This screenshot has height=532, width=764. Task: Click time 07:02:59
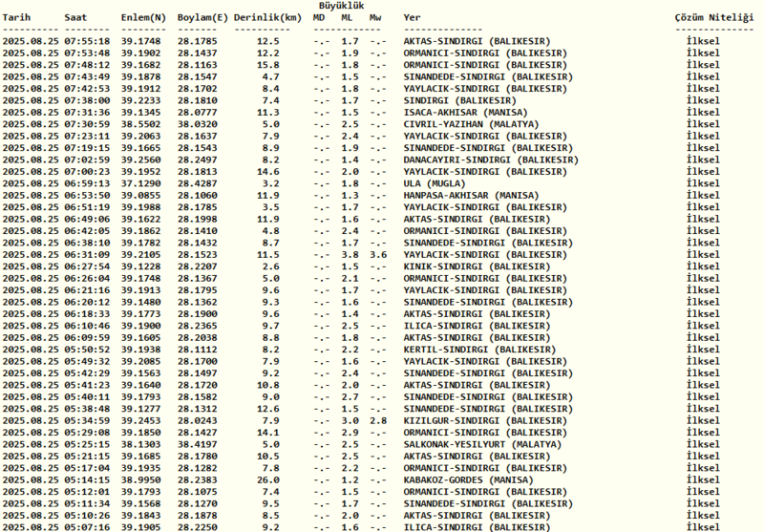(87, 160)
